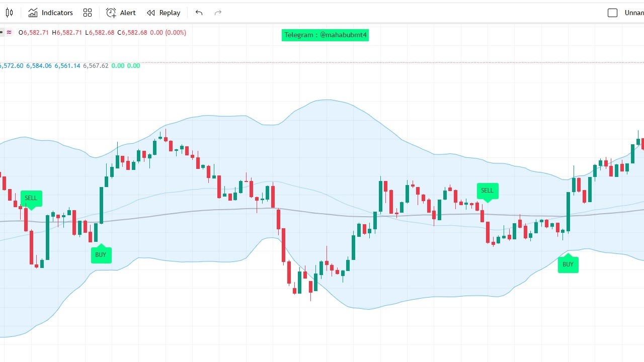
Task: Click the close price C6,582.68
Action: point(132,33)
